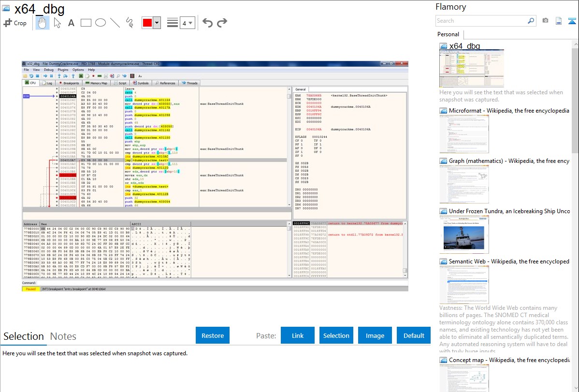
Task: Click icon beside Under Frozen Tundra title
Action: point(443,211)
